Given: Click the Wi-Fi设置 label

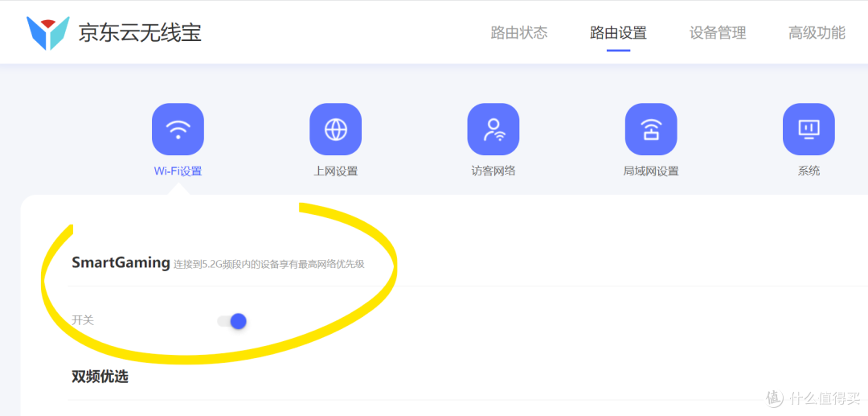Looking at the screenshot, I should click(178, 171).
